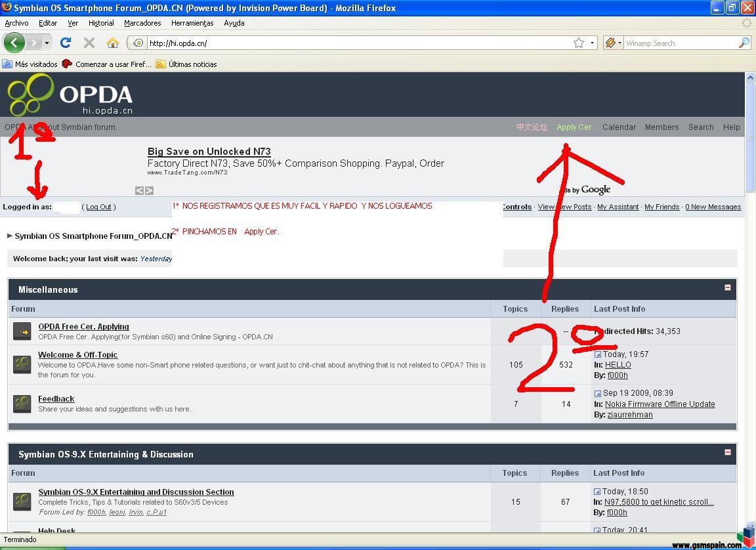Collapse the Miscellaneous category
The width and height of the screenshot is (756, 550).
(728, 287)
